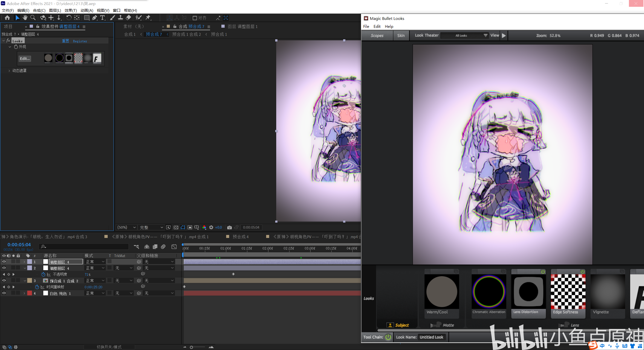The width and height of the screenshot is (644, 350).
Task: Toggle transparency grid icon in viewer
Action: 176,227
